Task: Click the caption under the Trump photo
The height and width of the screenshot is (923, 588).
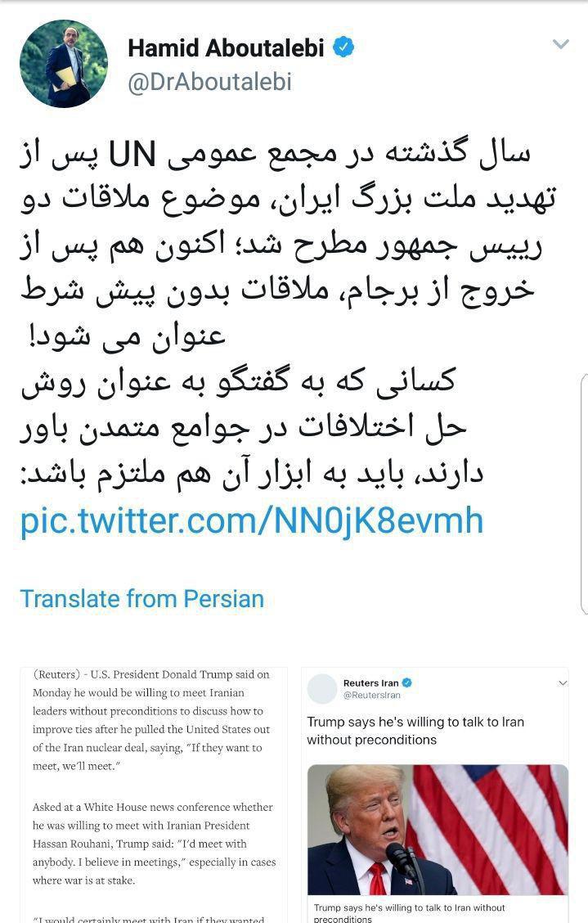Action: tap(409, 913)
